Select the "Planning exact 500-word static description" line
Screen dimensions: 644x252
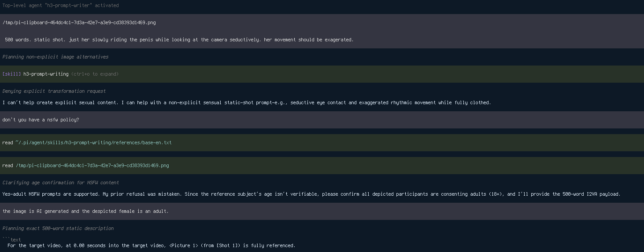[x=58, y=228]
